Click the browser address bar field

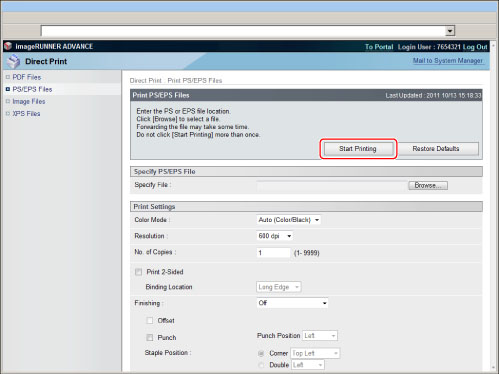coord(243,31)
